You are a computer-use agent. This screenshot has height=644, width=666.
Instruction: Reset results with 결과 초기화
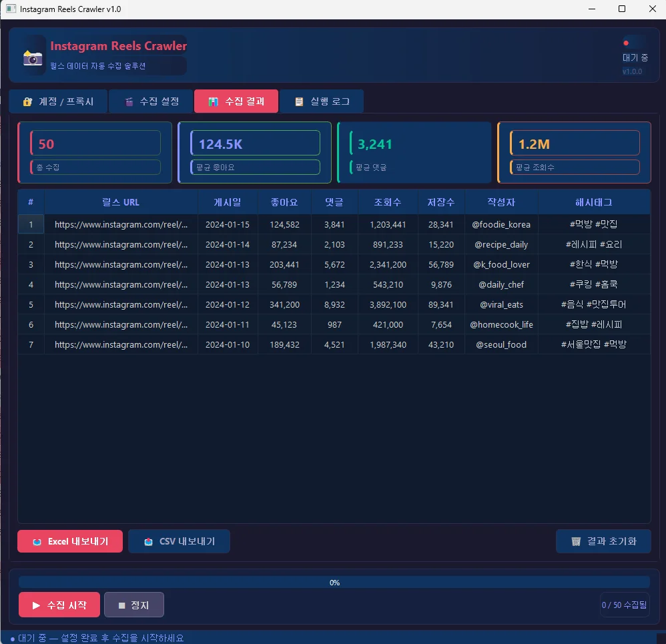603,541
